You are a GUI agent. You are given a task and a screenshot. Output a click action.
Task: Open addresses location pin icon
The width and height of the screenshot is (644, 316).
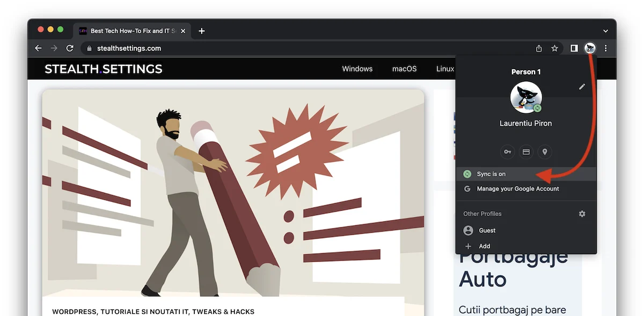(x=545, y=152)
